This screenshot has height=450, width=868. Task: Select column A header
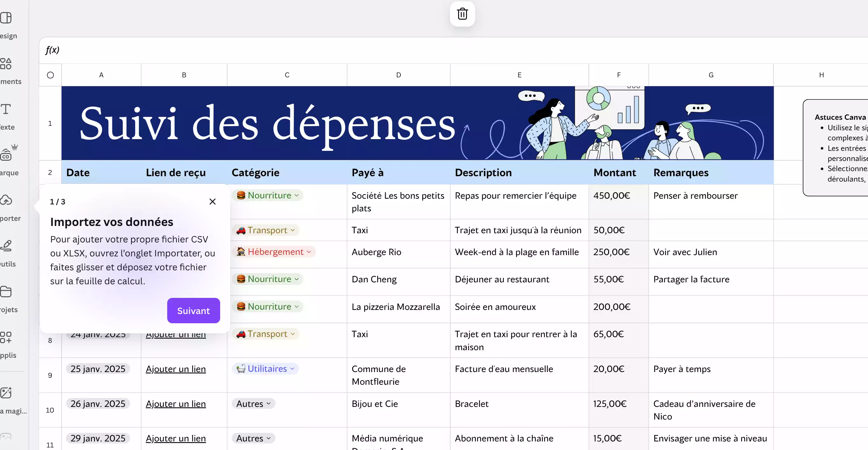pos(101,75)
